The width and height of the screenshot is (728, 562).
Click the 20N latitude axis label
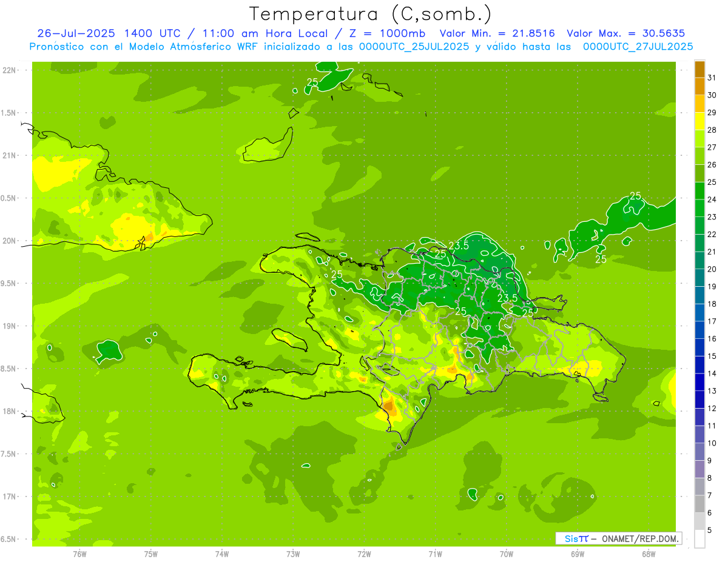10,241
